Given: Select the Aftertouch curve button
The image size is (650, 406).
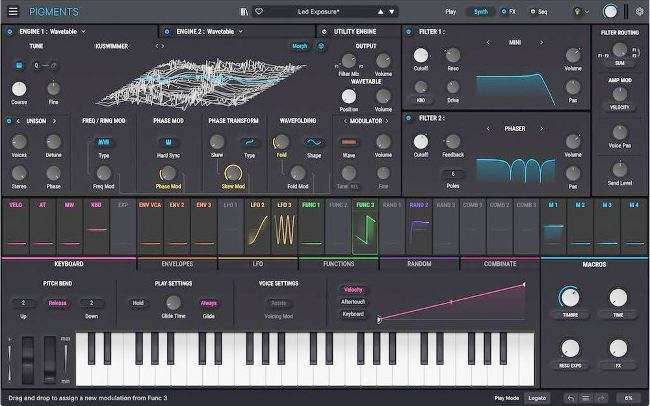Looking at the screenshot, I should [x=353, y=301].
